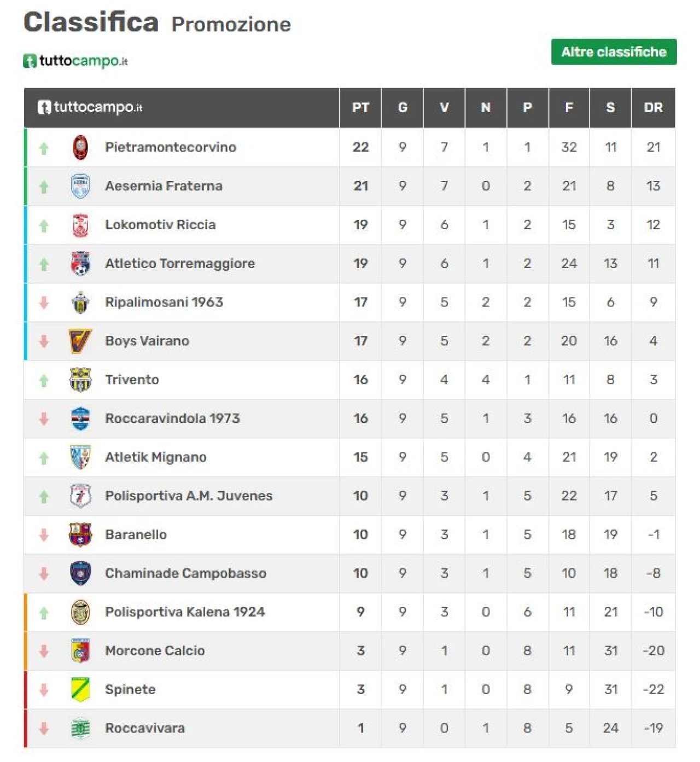Click the Aesernia Fraterna team crest

click(80, 186)
